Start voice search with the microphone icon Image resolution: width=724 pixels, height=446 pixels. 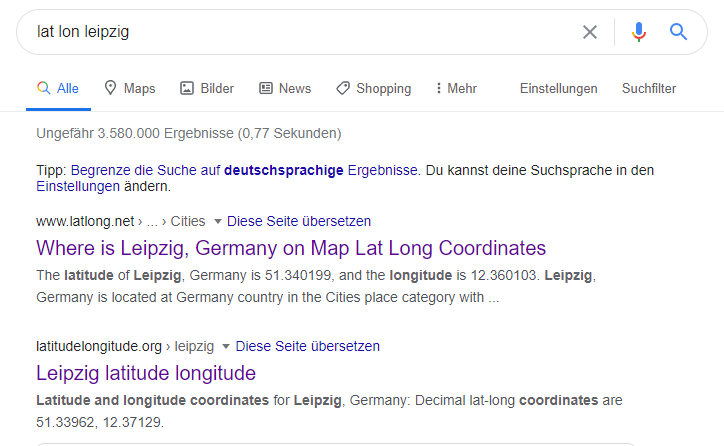[639, 32]
